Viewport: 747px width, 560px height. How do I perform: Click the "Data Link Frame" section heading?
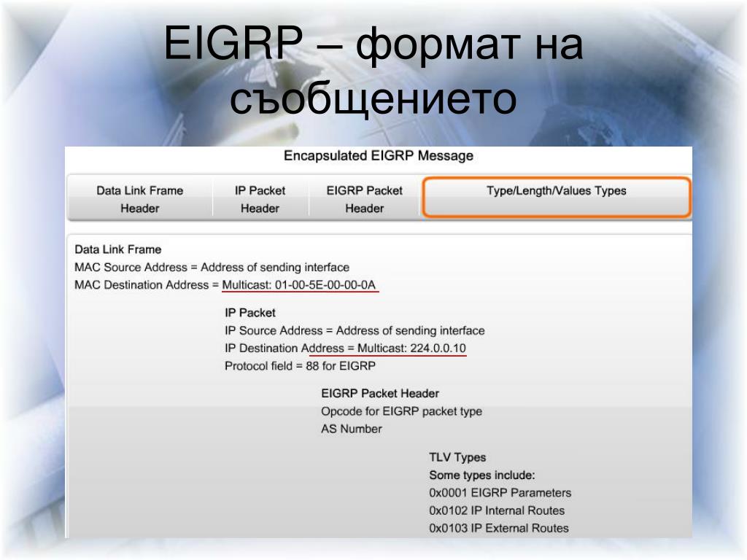pyautogui.click(x=118, y=249)
